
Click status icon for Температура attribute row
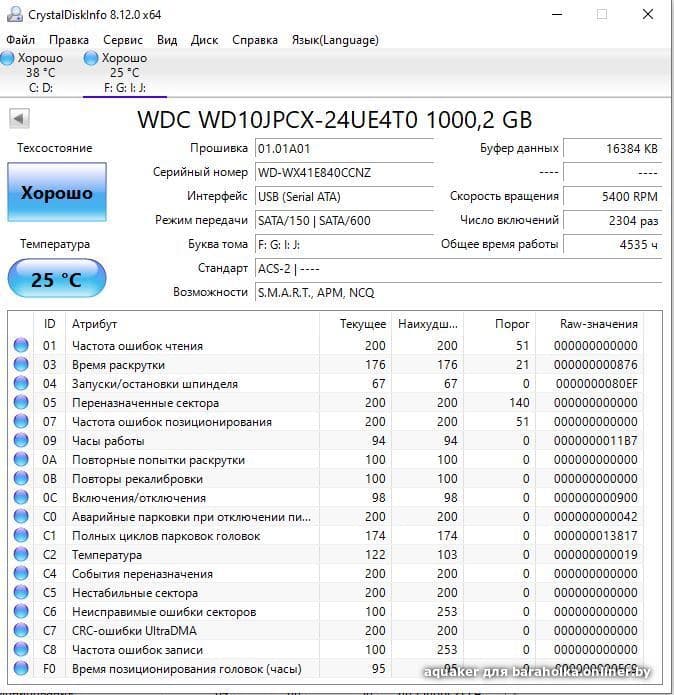[x=21, y=554]
